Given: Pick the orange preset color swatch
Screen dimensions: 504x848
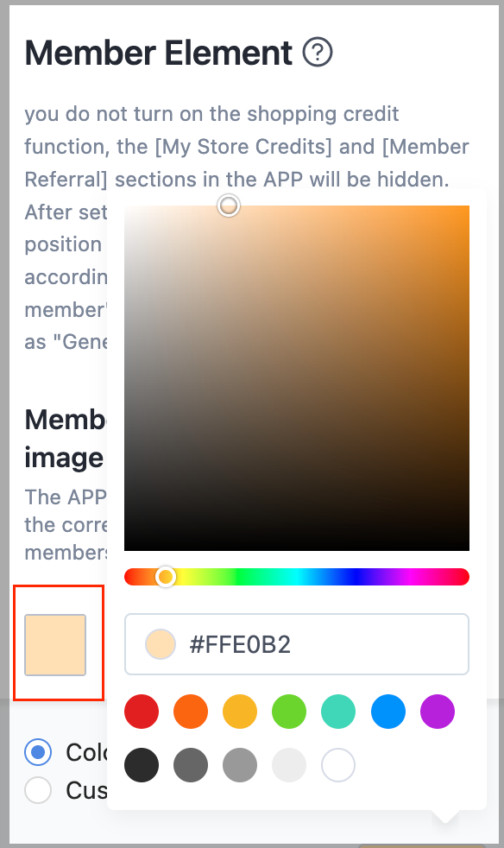Looking at the screenshot, I should [x=191, y=712].
